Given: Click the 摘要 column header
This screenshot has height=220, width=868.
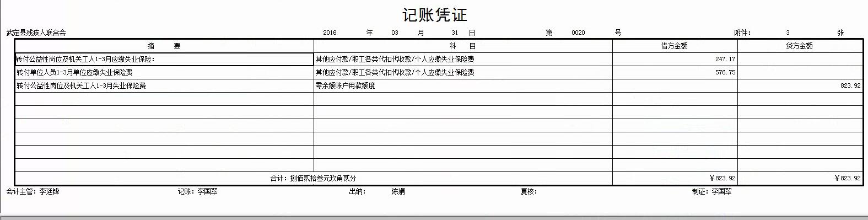Looking at the screenshot, I should click(164, 46).
